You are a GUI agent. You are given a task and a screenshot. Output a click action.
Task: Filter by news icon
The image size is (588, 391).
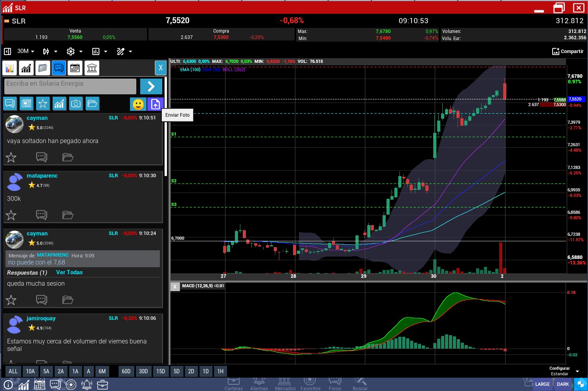tap(26, 104)
